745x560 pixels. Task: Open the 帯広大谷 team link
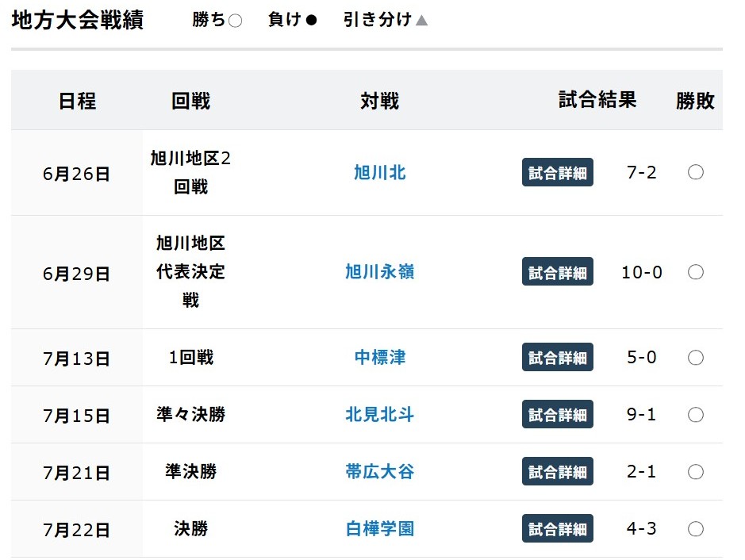pyautogui.click(x=379, y=472)
